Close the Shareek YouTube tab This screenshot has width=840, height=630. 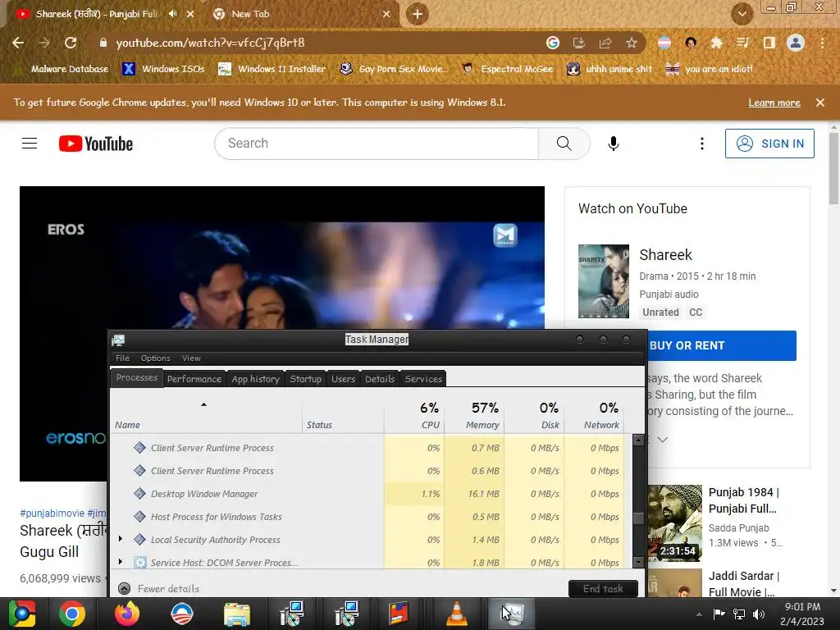pos(190,14)
